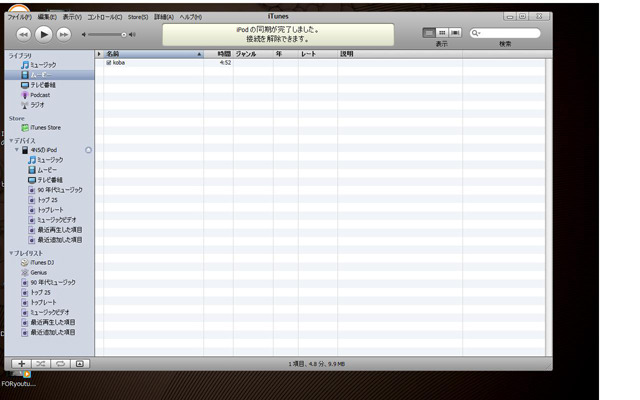Eject the 4N5の iPod
The width and height of the screenshot is (640, 400).
(x=88, y=150)
